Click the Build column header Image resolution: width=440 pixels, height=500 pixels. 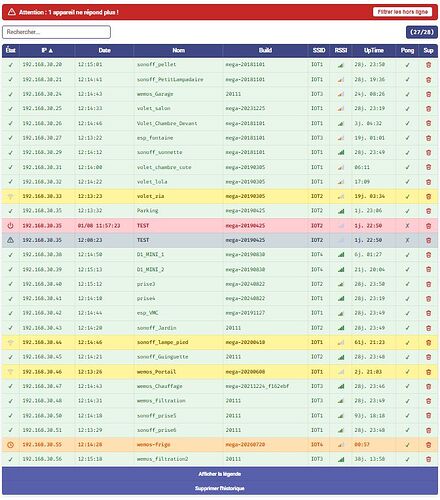pyautogui.click(x=265, y=50)
